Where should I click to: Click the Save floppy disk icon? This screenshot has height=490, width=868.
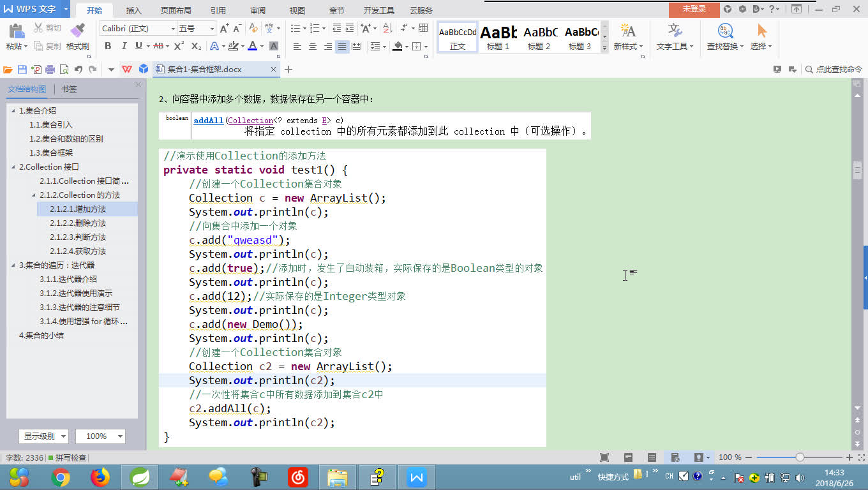[22, 70]
